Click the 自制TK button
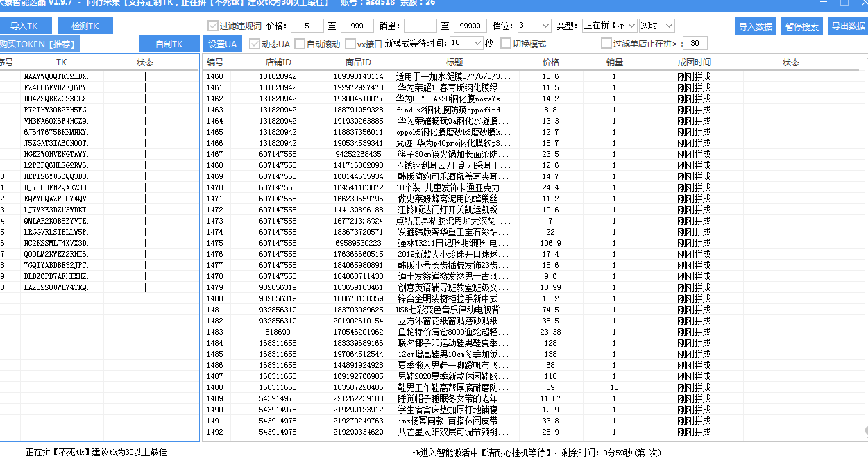 click(169, 44)
